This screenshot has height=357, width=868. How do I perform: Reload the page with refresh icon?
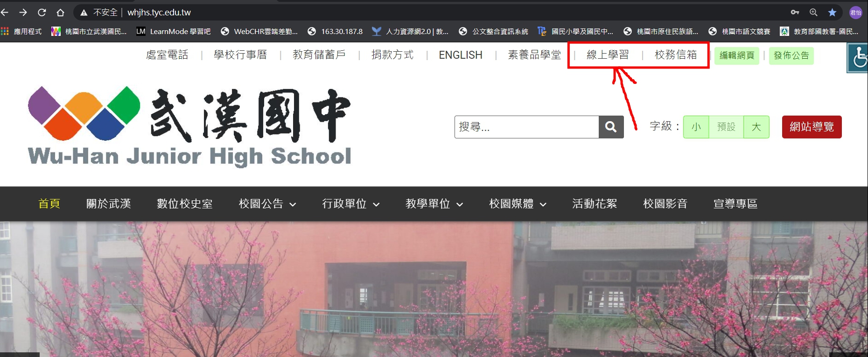tap(42, 13)
